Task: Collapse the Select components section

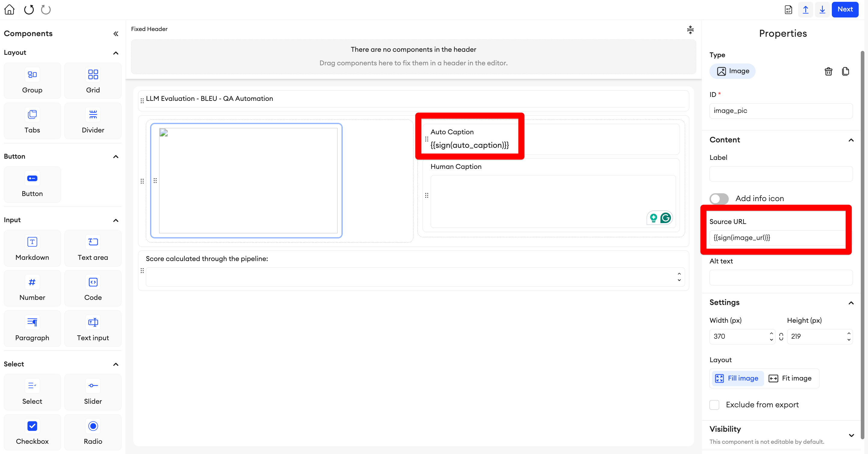Action: click(x=116, y=365)
